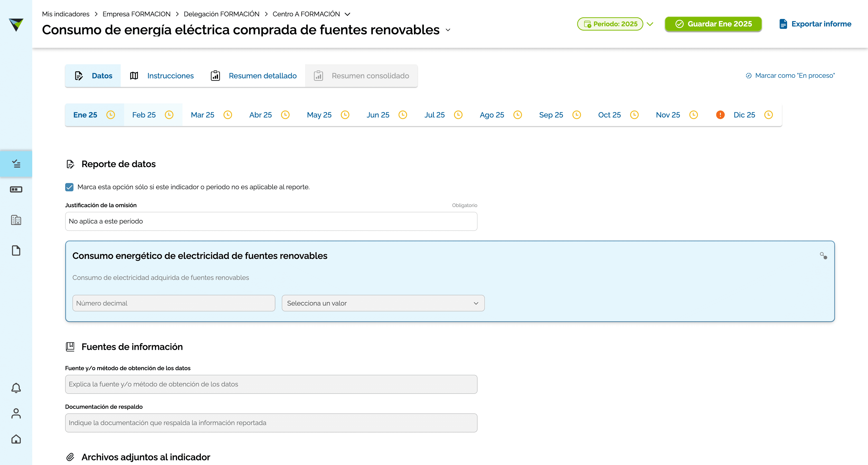868x465 pixels.
Task: Select the Feb 25 month tab
Action: (x=153, y=115)
